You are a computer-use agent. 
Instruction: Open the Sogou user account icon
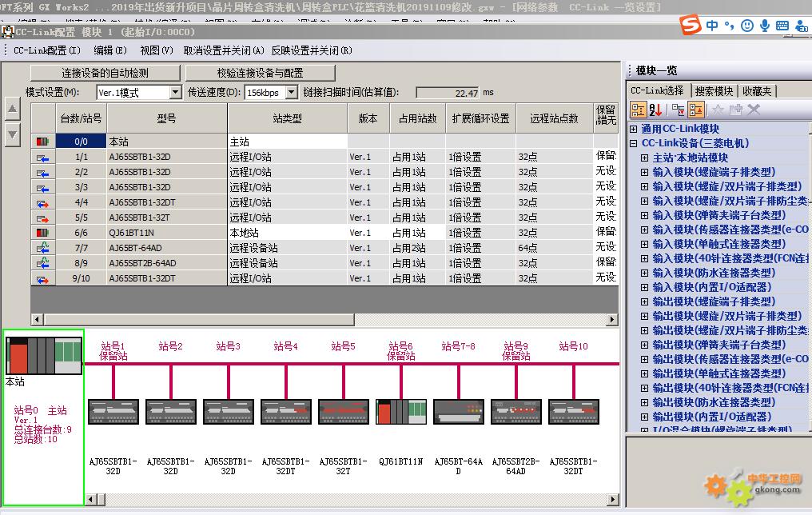click(x=802, y=26)
